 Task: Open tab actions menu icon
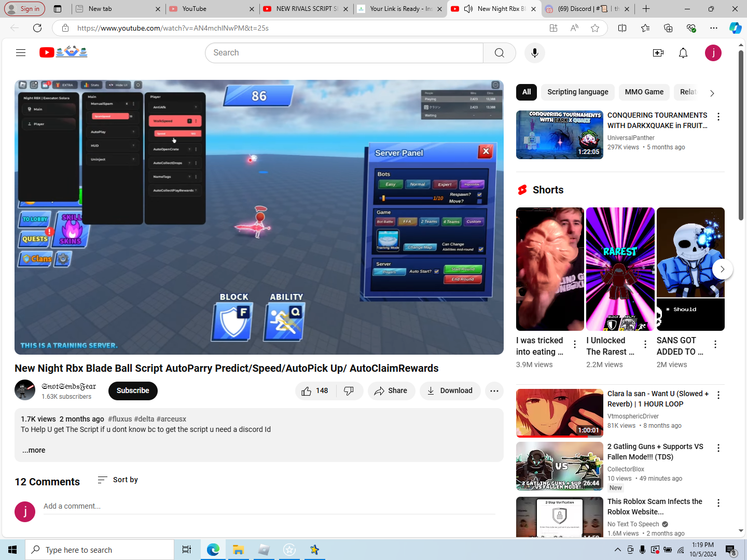coord(58,9)
